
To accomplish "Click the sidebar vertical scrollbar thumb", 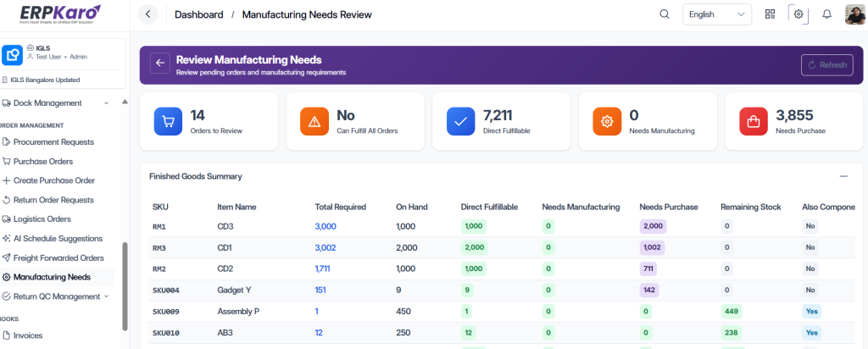I will pos(125,286).
